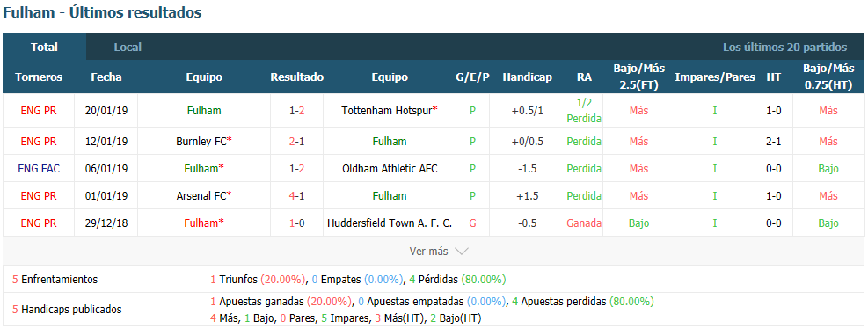Click the Impares/Pares column header
This screenshot has height=329, width=868.
click(715, 77)
